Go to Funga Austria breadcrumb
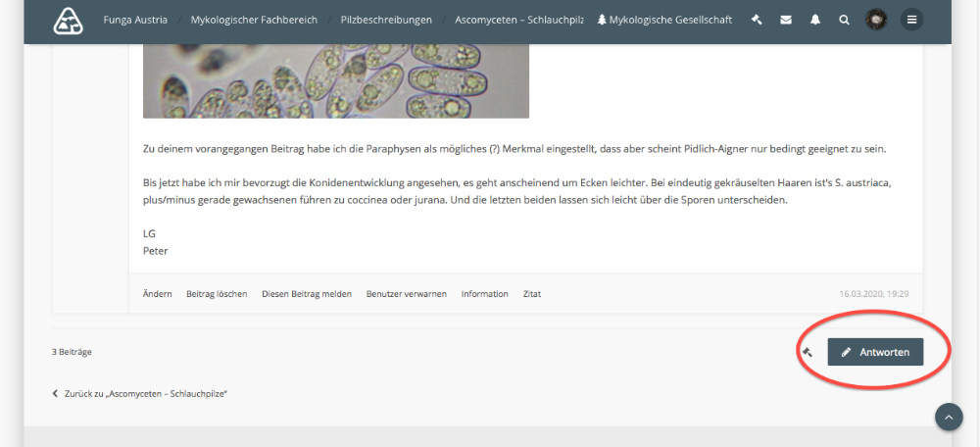This screenshot has height=447, width=980. click(135, 20)
